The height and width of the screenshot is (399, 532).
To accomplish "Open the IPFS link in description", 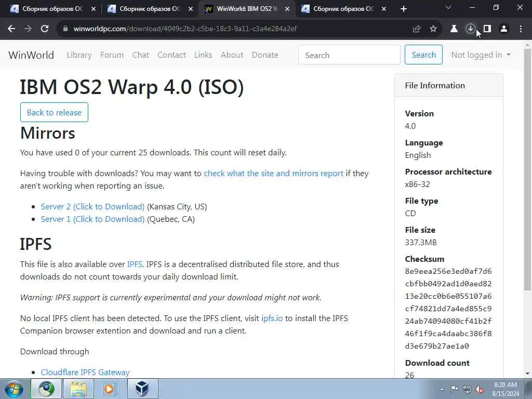I will [135, 264].
